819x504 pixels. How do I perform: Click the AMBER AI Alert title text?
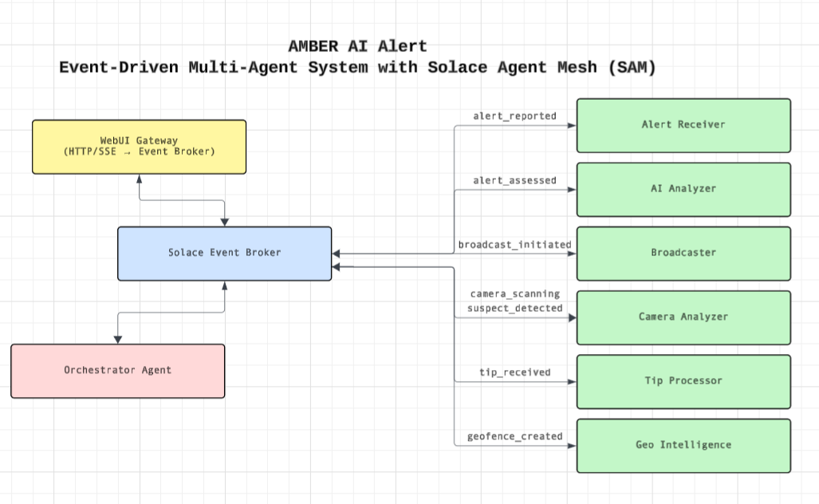pos(358,46)
